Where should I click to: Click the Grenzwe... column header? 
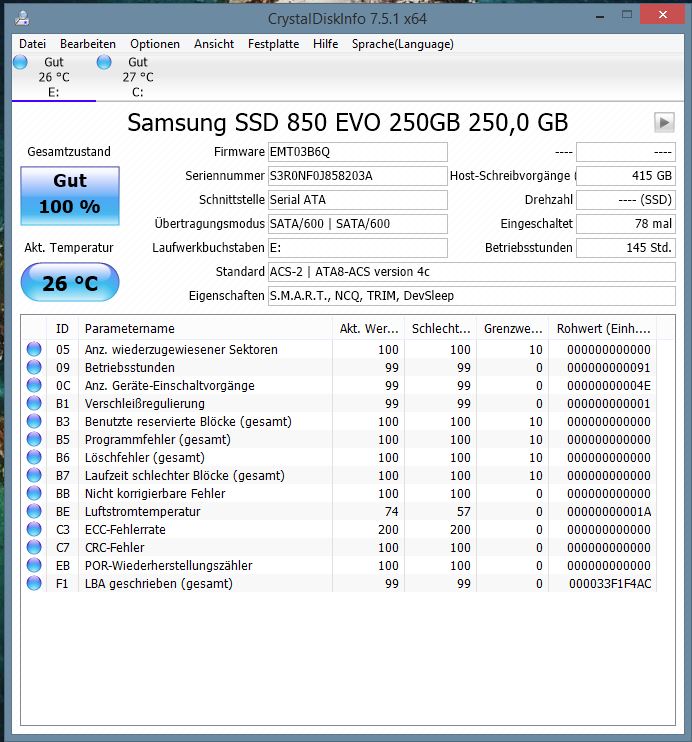(512, 328)
